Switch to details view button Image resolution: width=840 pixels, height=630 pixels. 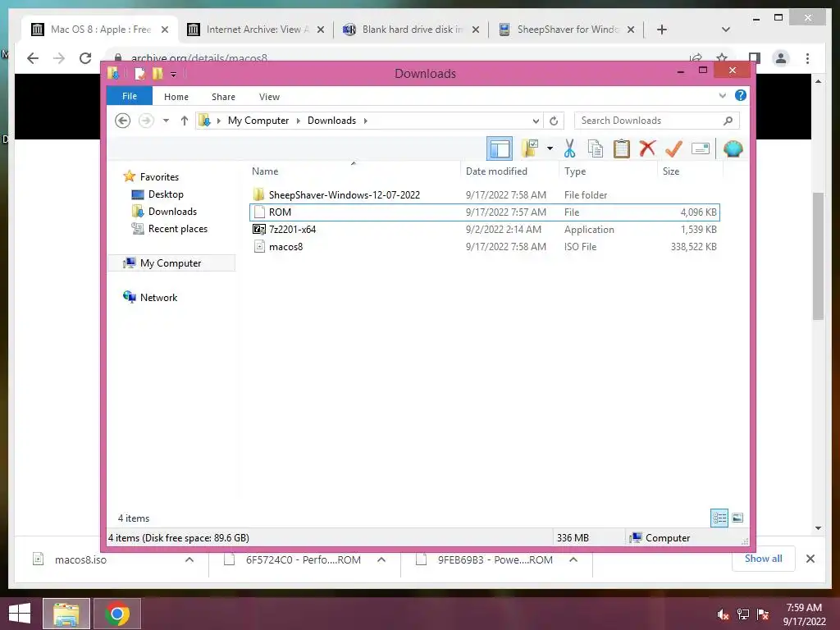pyautogui.click(x=719, y=518)
